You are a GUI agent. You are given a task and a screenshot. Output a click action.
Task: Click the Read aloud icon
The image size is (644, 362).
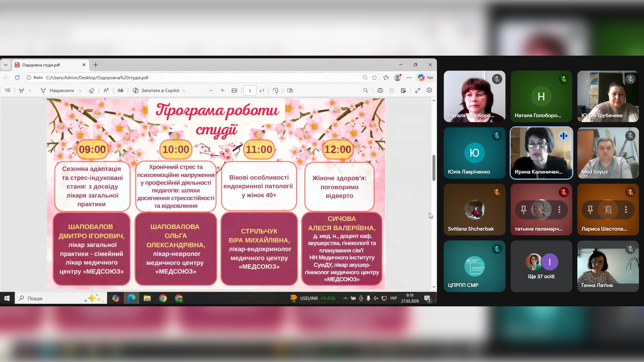[106, 90]
